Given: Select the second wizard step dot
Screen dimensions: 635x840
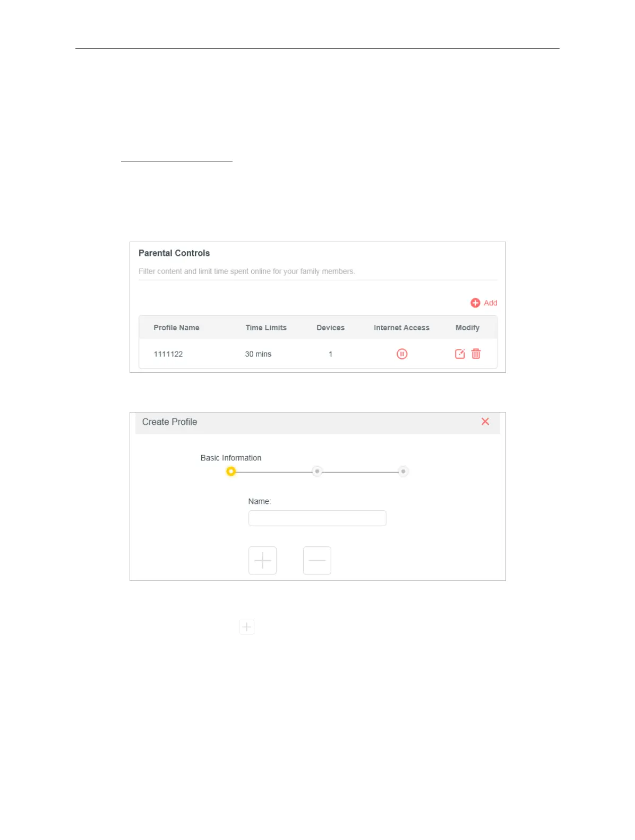Looking at the screenshot, I should pos(317,472).
